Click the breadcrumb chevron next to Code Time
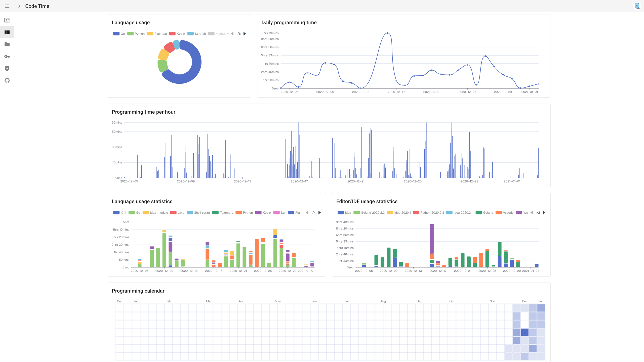 [x=19, y=6]
